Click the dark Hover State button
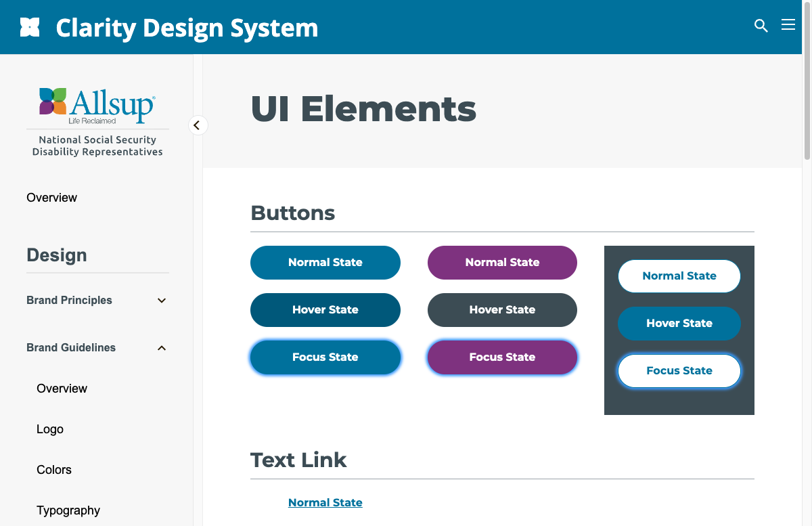Screen dimensions: 812x526 [502, 309]
